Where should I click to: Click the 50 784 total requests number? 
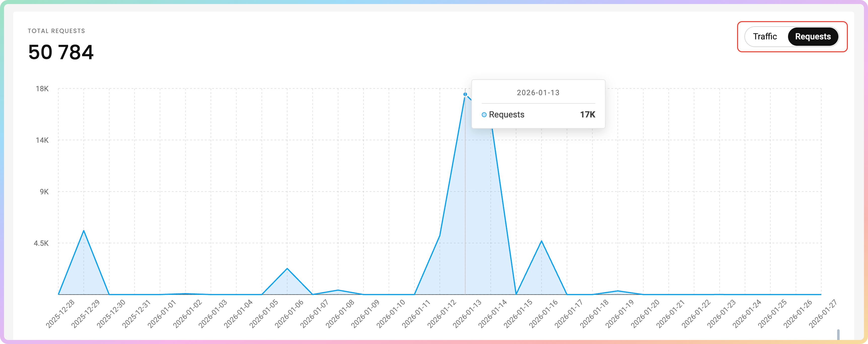coord(61,53)
